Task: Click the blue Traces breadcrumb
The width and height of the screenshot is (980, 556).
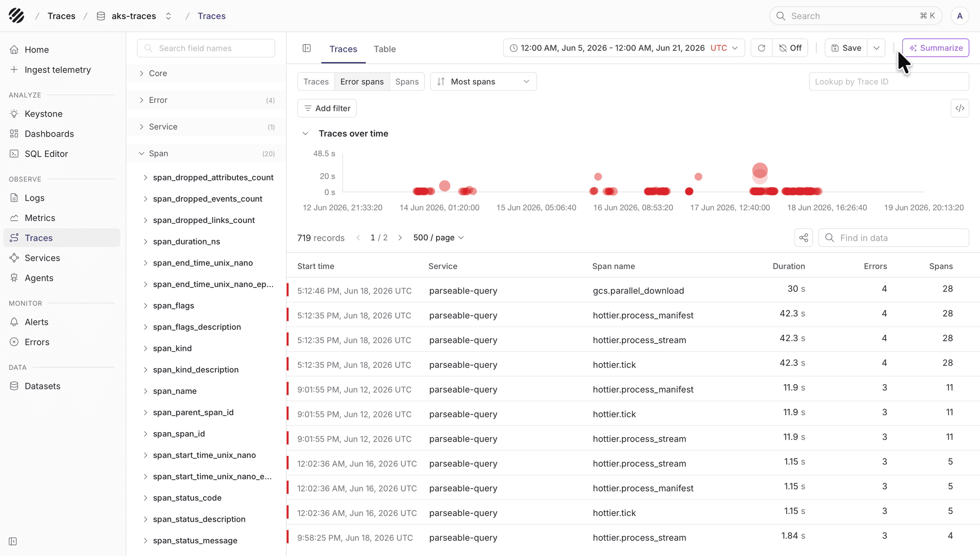Action: [x=212, y=16]
